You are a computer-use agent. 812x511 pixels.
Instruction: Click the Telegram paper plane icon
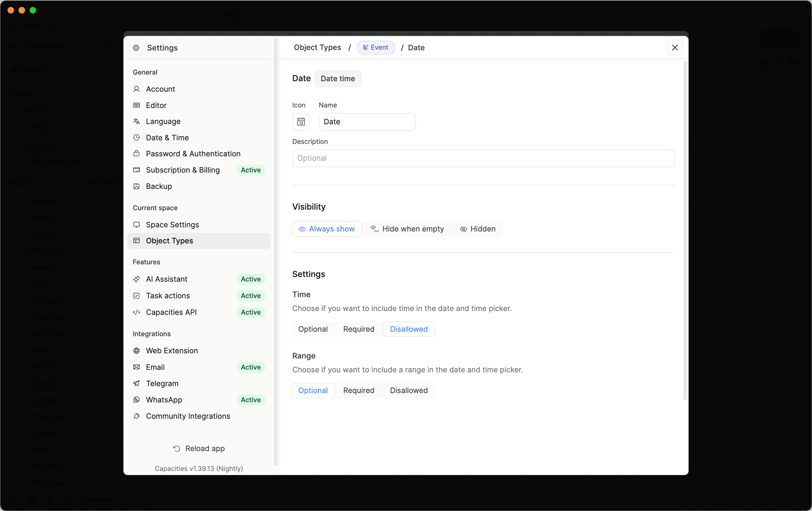tap(137, 383)
